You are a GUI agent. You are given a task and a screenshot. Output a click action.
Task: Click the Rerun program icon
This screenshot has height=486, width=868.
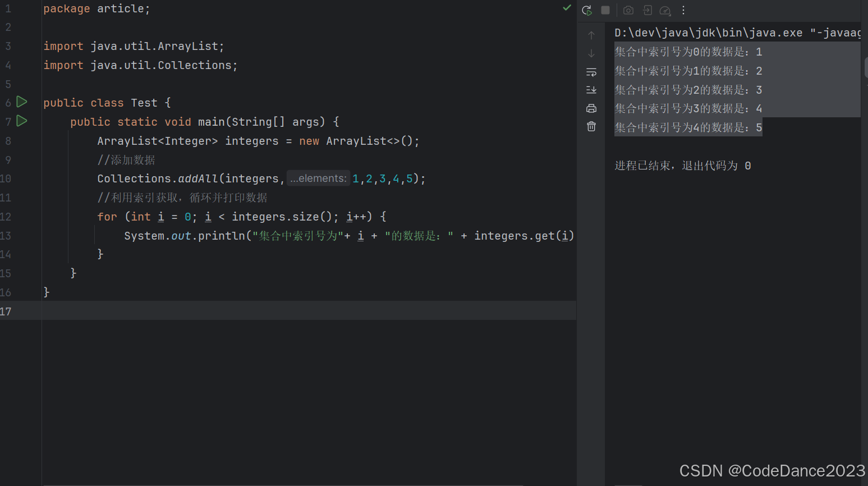pos(587,10)
